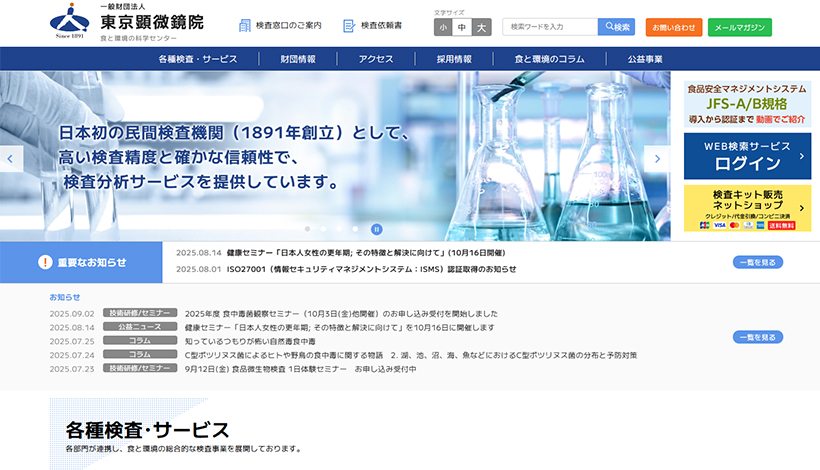Select アクセス in the navigation bar
This screenshot has width=820, height=470.
pos(376,59)
